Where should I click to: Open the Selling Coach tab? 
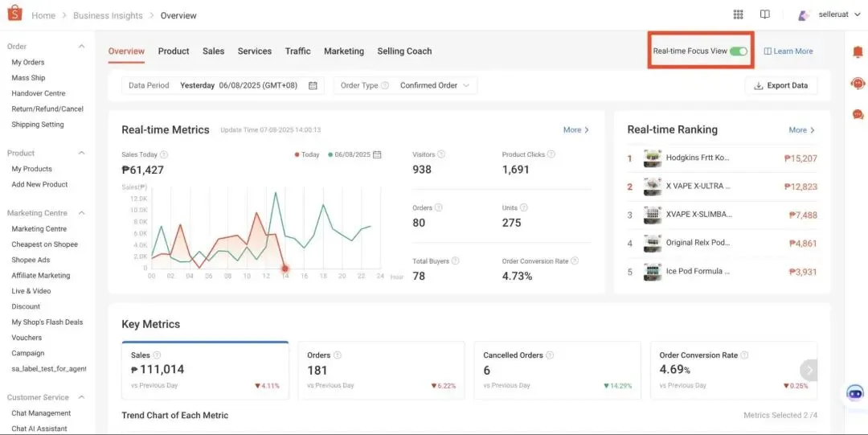[404, 51]
